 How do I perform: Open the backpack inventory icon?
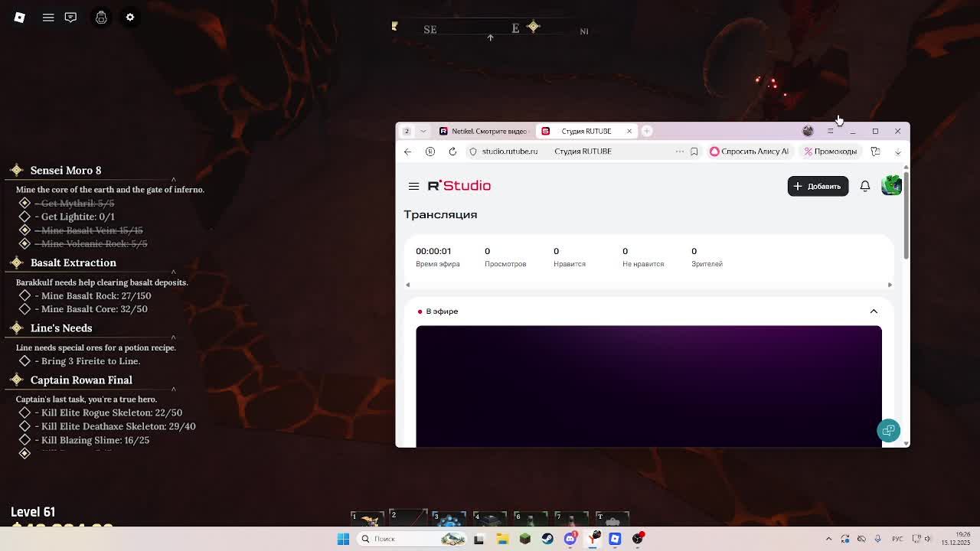(x=101, y=17)
